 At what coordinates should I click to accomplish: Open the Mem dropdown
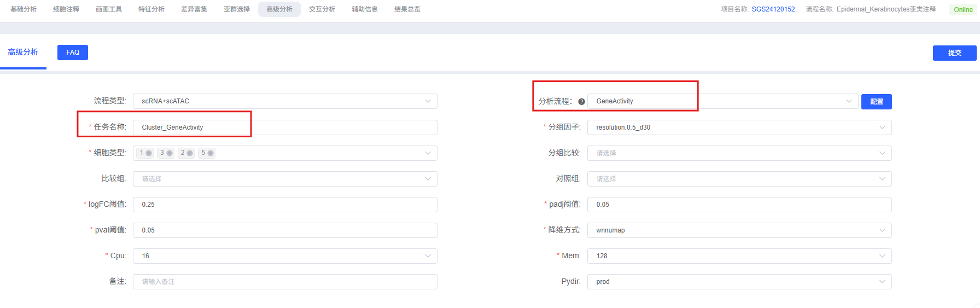[x=739, y=256]
